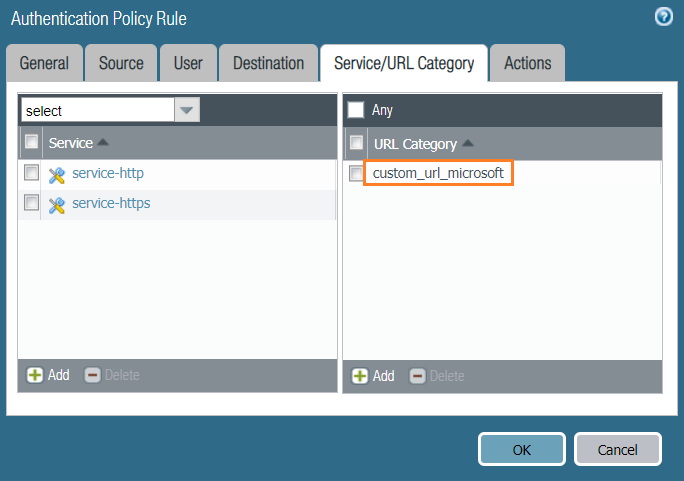Click the green plus icon in Service panel

35,375
